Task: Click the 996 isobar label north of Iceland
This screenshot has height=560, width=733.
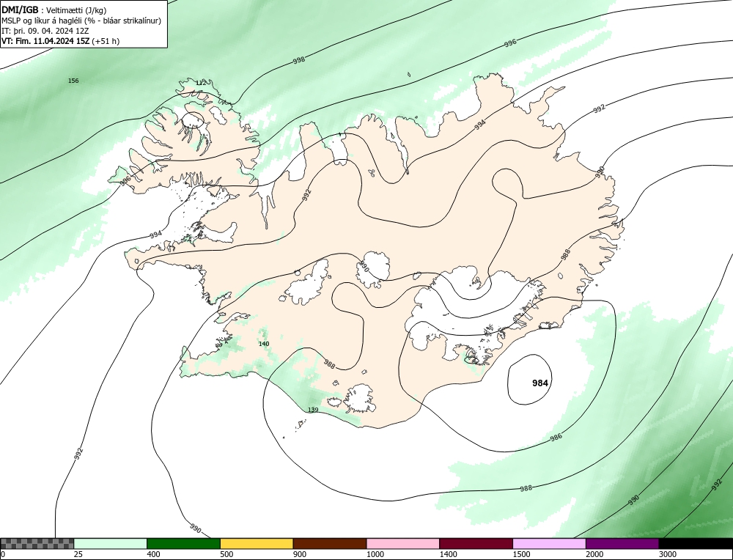Action: coord(510,43)
